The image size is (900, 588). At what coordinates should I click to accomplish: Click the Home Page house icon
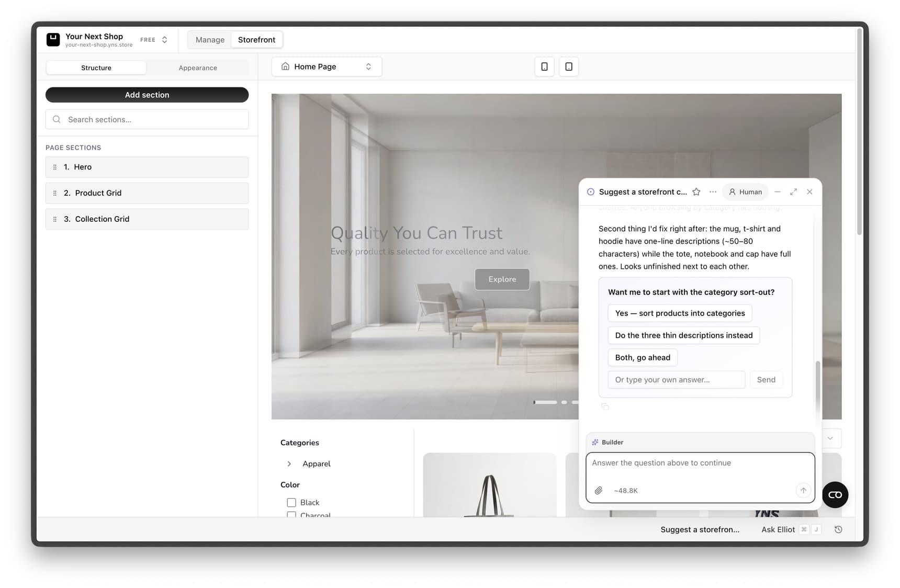pyautogui.click(x=285, y=66)
